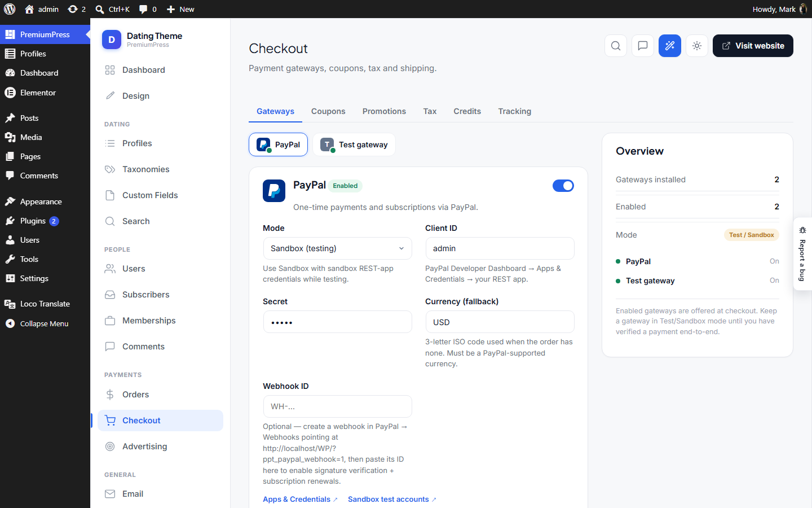Select the PayPal gateway pill
Image resolution: width=812 pixels, height=508 pixels.
pos(278,144)
